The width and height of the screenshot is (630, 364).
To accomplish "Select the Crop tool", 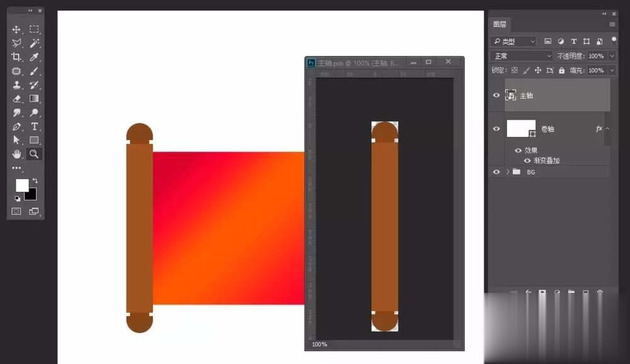I will click(x=16, y=57).
